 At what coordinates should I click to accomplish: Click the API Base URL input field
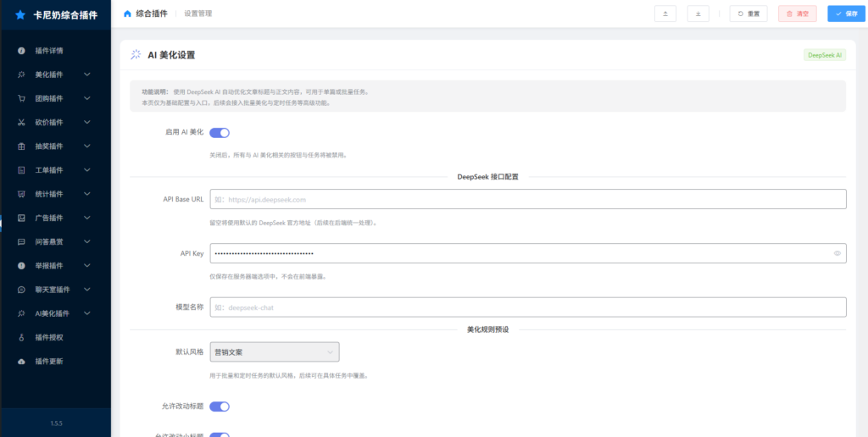point(527,199)
